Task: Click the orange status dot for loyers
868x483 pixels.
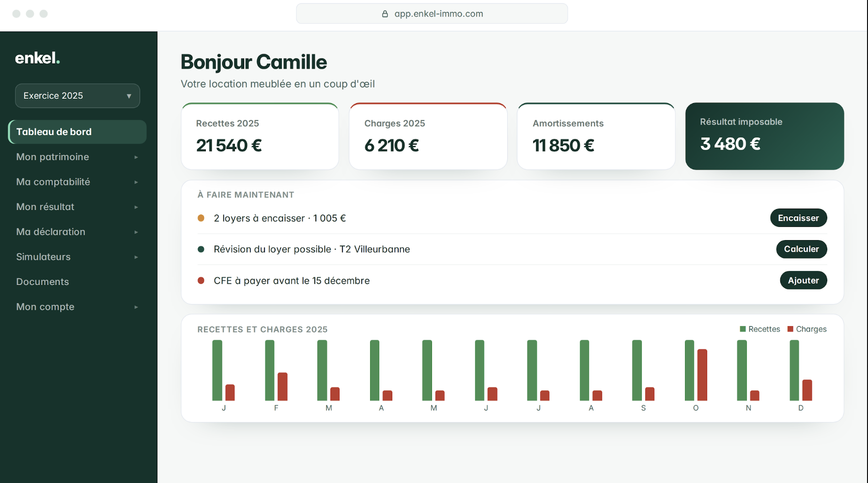Action: tap(201, 218)
